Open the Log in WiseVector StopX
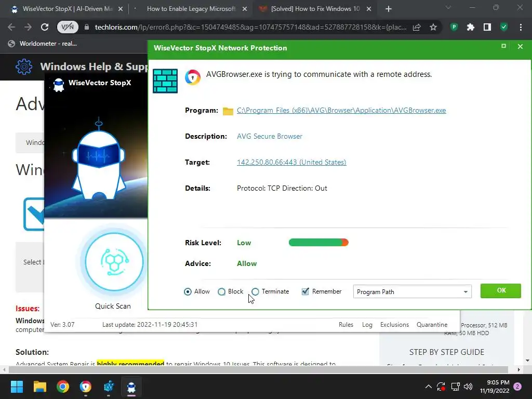532x399 pixels. tap(367, 325)
